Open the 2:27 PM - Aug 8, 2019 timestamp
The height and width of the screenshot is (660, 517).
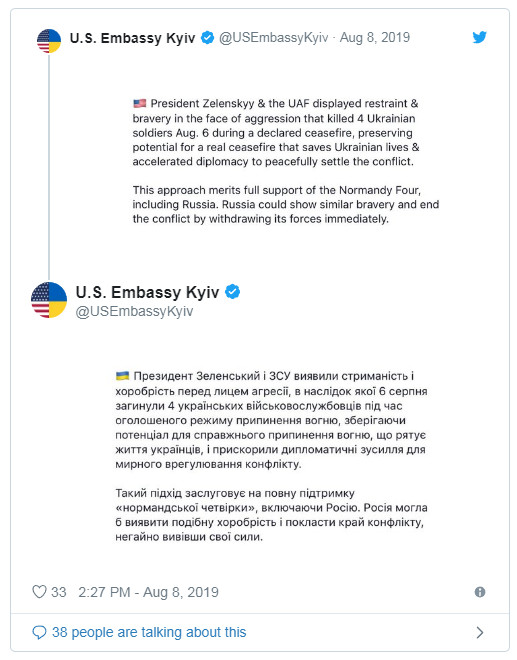pyautogui.click(x=148, y=592)
